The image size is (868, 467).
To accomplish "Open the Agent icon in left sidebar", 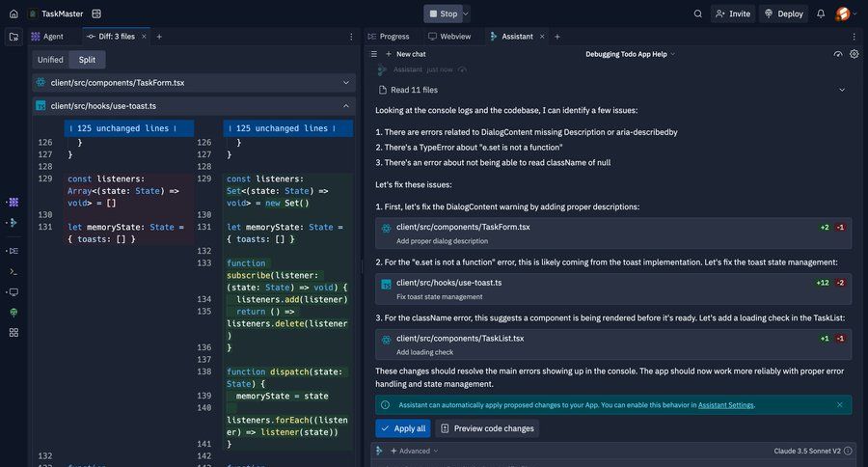I will pyautogui.click(x=14, y=203).
